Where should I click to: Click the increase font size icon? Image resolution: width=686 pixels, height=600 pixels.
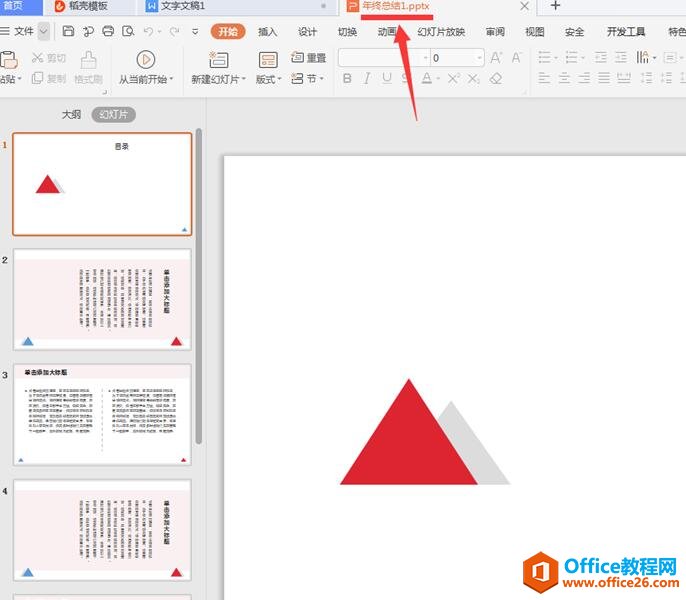pyautogui.click(x=496, y=58)
